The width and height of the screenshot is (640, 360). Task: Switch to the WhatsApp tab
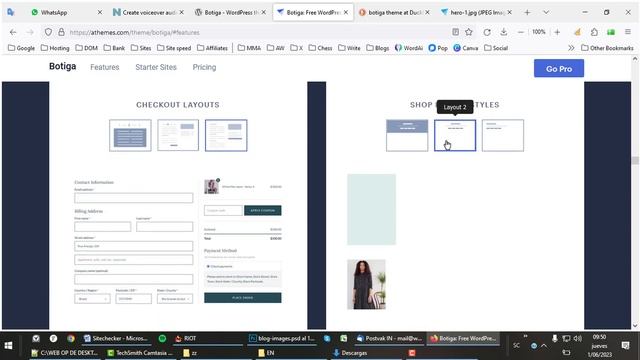pos(66,12)
